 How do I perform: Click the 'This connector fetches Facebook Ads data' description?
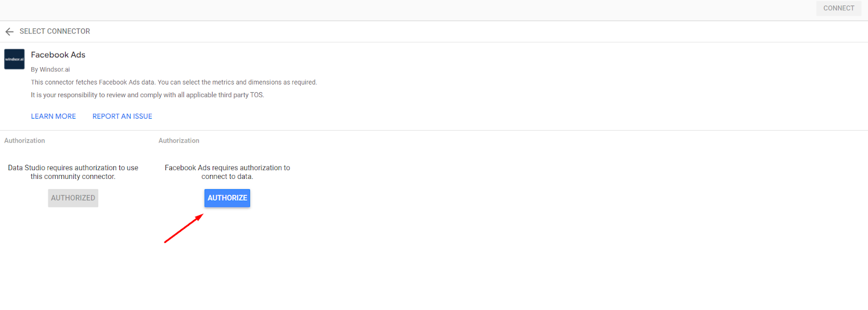pyautogui.click(x=174, y=82)
